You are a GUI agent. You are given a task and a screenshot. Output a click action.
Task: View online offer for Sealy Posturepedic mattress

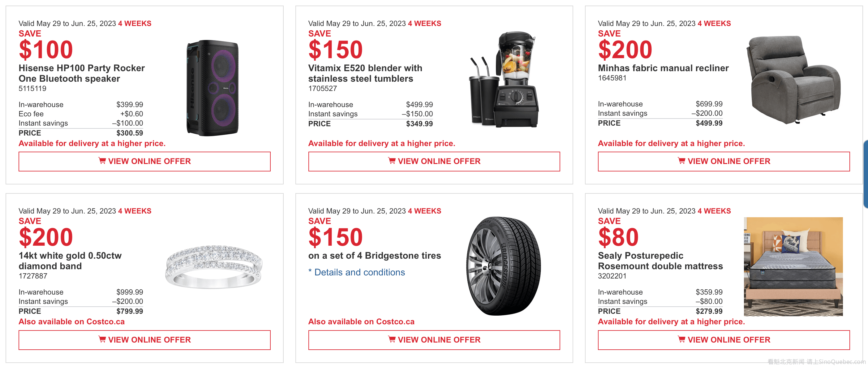pyautogui.click(x=724, y=340)
